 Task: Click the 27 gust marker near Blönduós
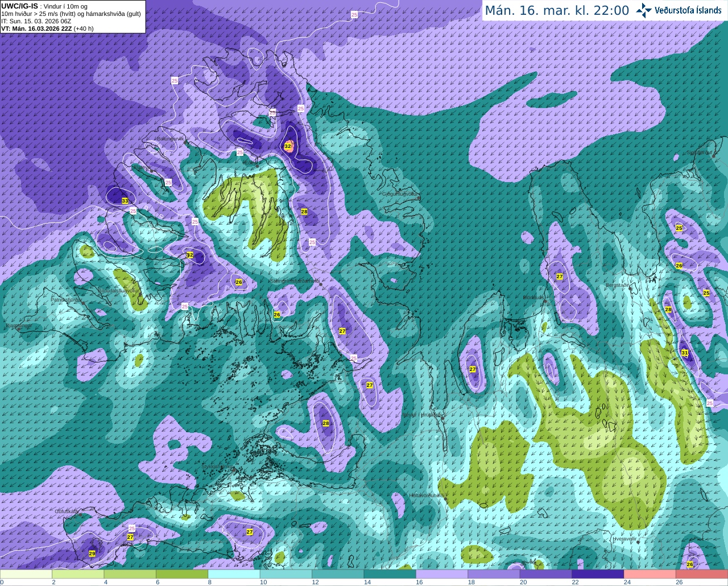[560, 277]
